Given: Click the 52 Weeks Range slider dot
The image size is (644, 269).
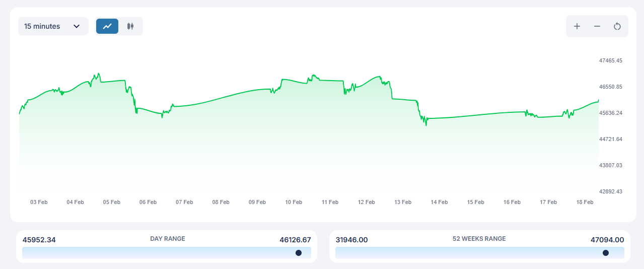Looking at the screenshot, I should (x=606, y=253).
